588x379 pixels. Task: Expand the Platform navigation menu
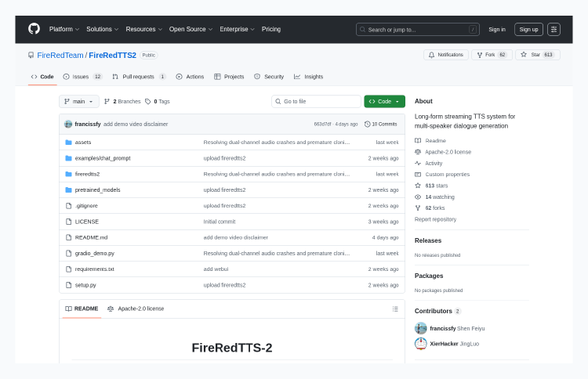[64, 29]
